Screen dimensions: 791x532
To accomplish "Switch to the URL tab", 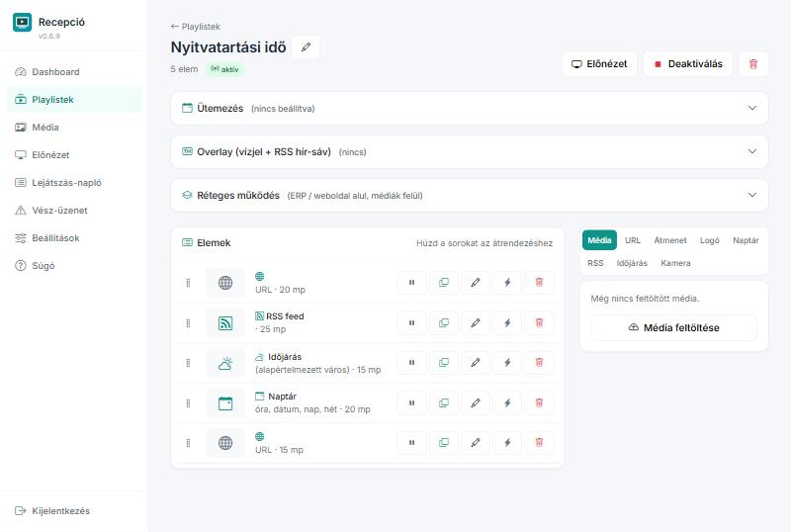I will tap(633, 240).
